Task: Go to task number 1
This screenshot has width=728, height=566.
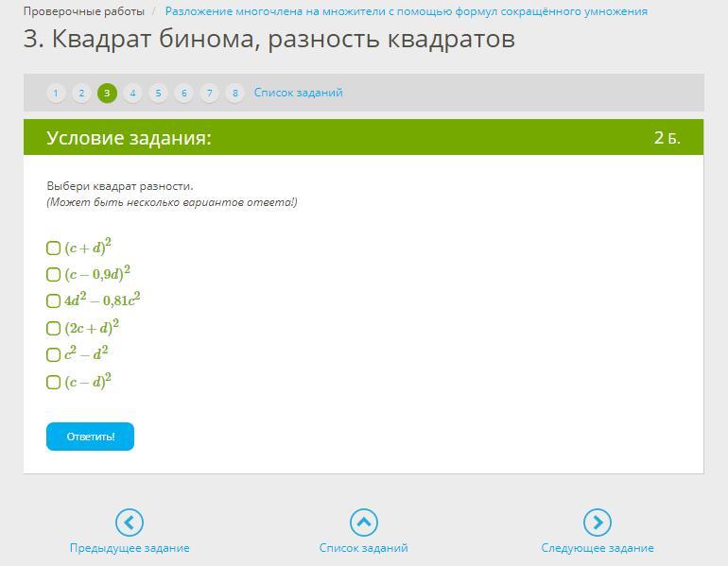Action: coord(56,94)
